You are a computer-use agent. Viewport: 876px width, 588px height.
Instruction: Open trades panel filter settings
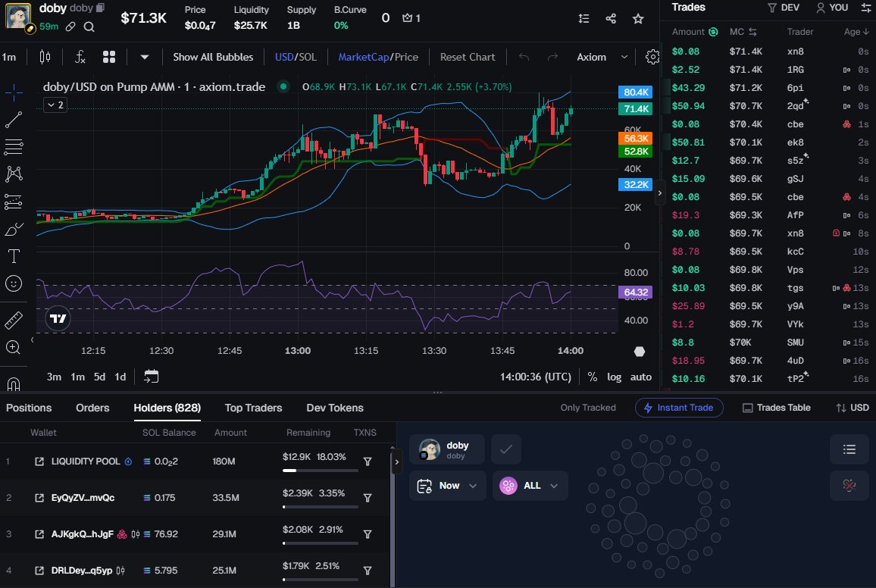click(x=866, y=8)
